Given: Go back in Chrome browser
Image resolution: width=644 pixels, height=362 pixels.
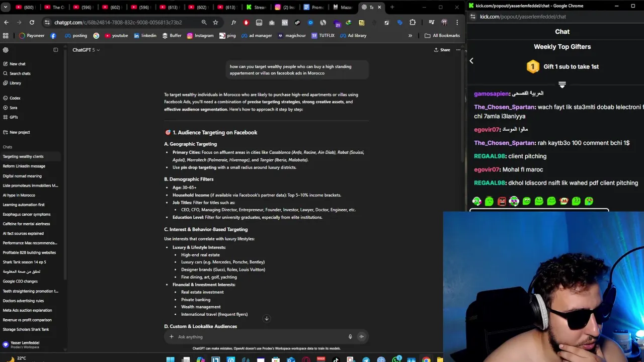Looking at the screenshot, I should pyautogui.click(x=6, y=22).
